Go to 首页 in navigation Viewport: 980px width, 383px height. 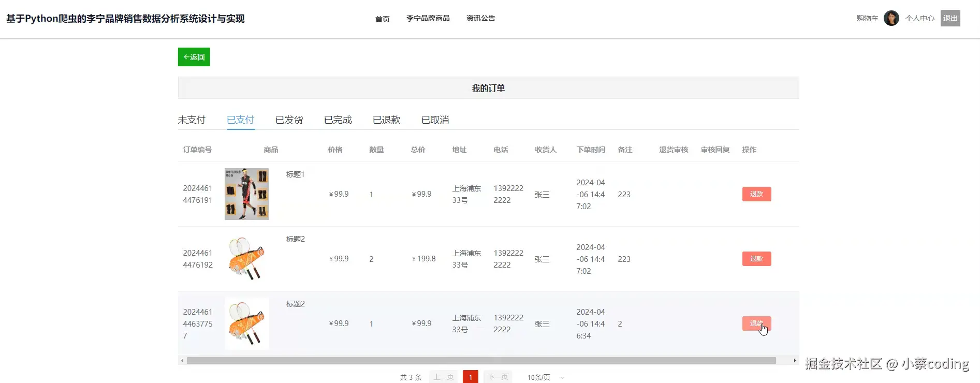pos(383,19)
